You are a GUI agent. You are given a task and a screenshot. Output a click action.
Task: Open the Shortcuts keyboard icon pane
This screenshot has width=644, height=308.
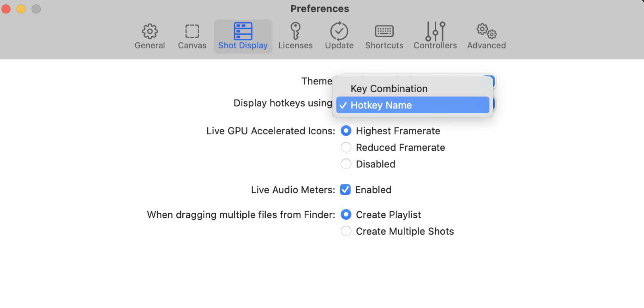384,37
